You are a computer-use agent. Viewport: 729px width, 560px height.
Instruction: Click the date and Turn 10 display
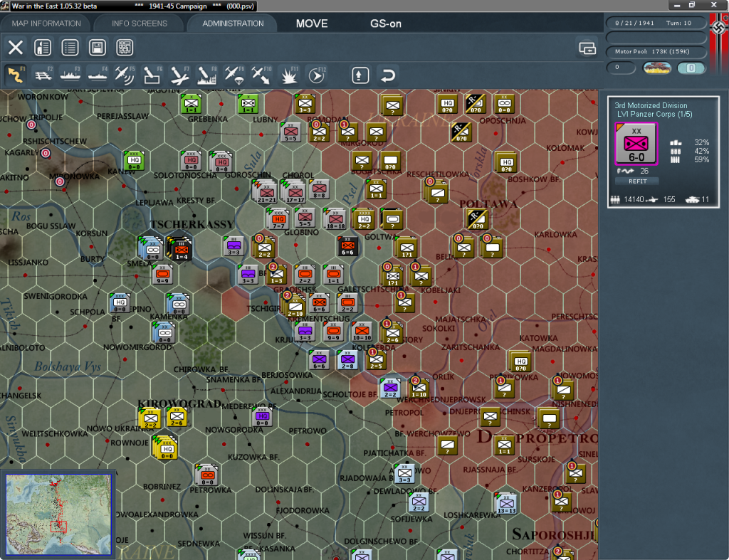click(x=656, y=23)
